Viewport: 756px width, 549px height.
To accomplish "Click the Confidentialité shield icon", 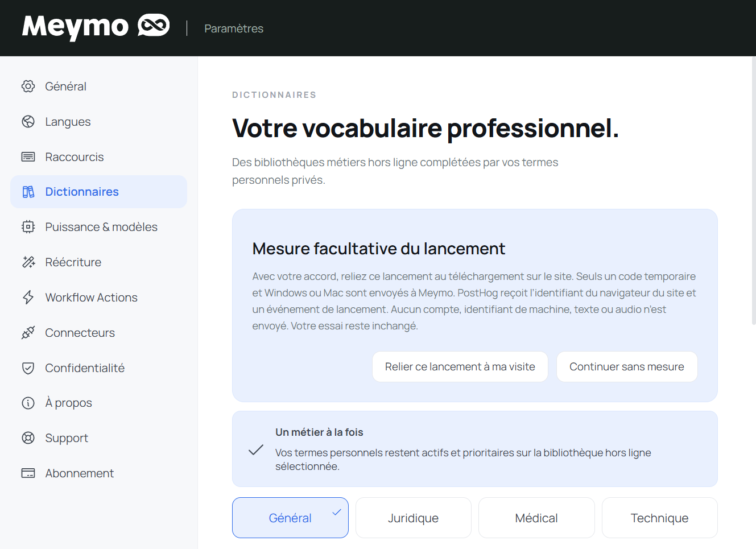I will coord(28,368).
